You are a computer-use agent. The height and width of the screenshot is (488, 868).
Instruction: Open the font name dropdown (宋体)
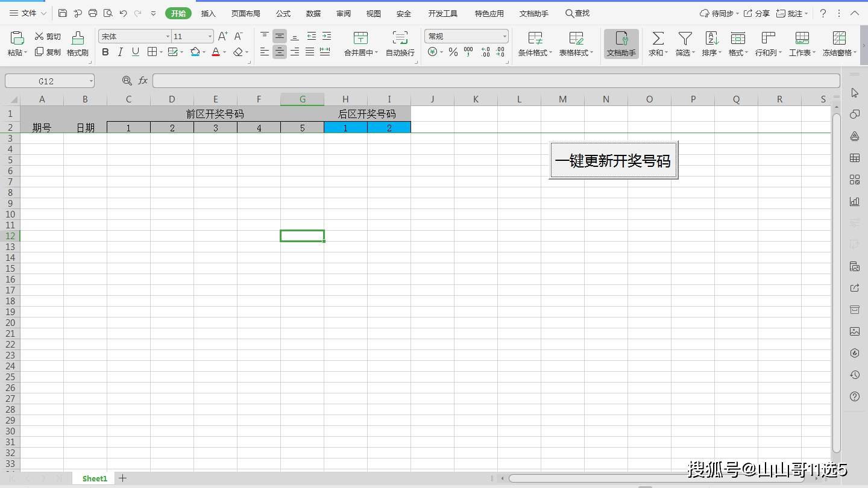pos(168,37)
